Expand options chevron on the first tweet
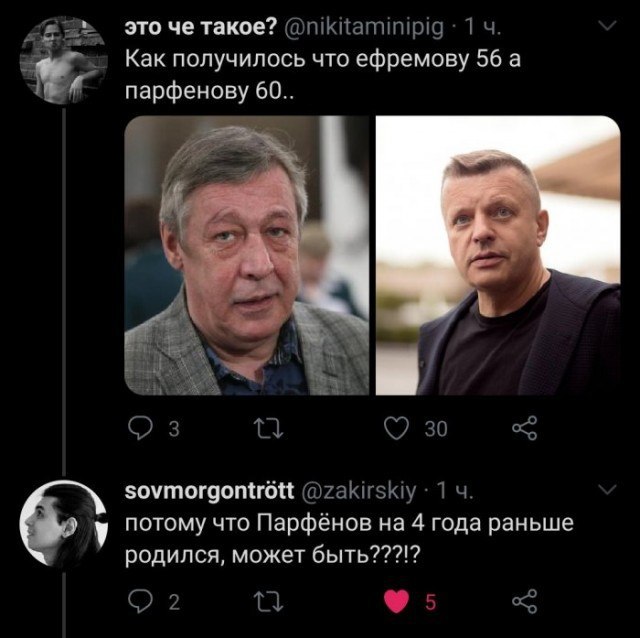This screenshot has width=640, height=638. click(x=607, y=26)
